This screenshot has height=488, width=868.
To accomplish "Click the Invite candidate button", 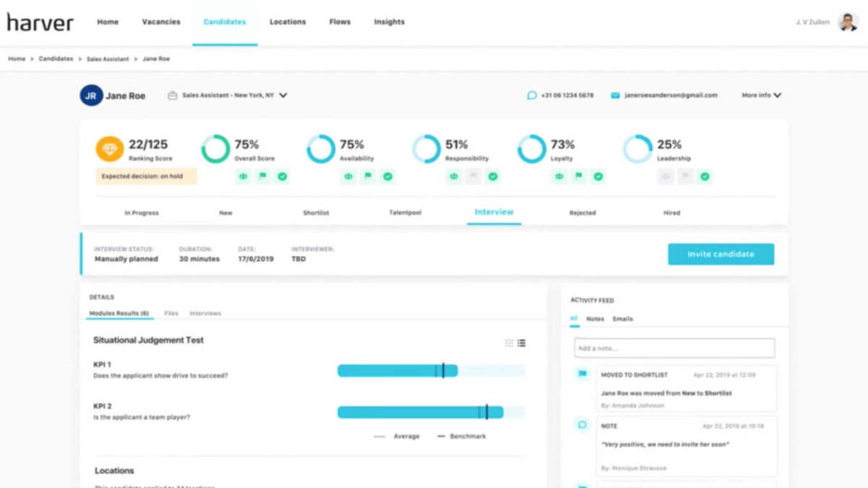I will pyautogui.click(x=721, y=254).
